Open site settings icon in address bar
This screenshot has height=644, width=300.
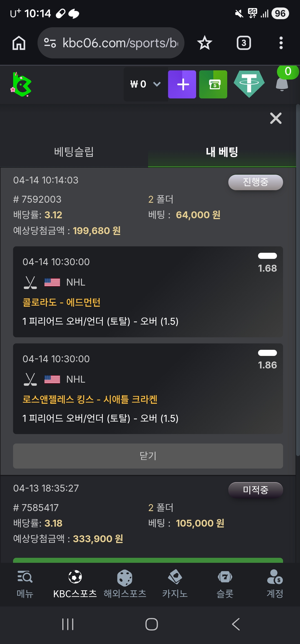tap(50, 43)
